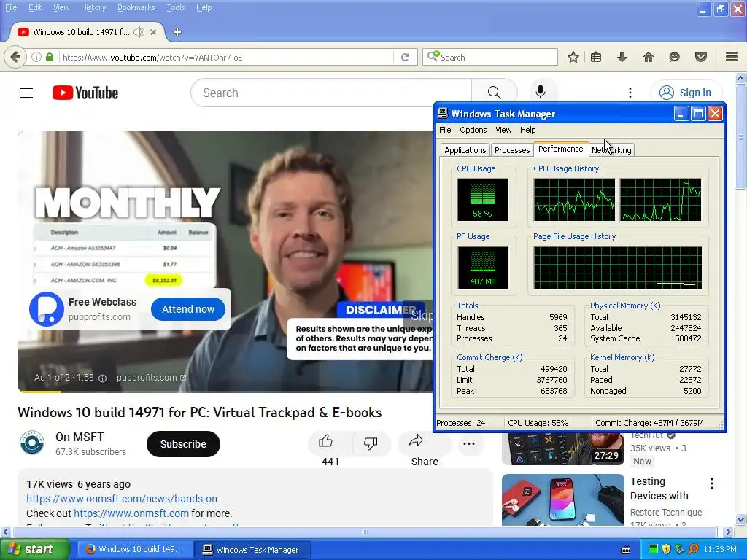Show bookmarks list icon in Firefox toolbar

click(x=596, y=57)
